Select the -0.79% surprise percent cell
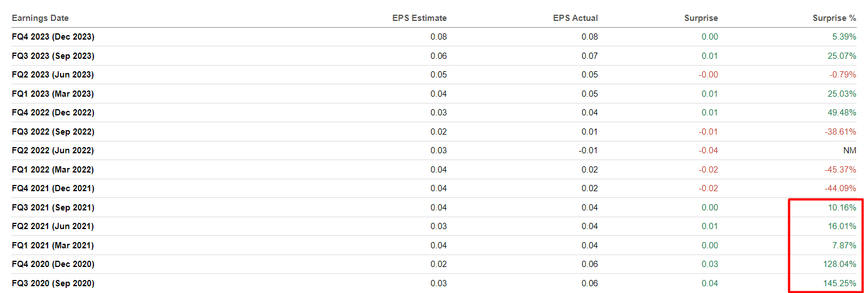This screenshot has width=868, height=293. [842, 75]
